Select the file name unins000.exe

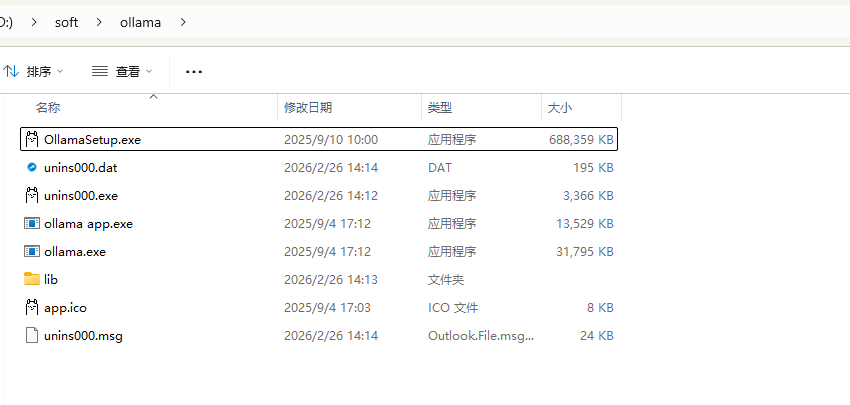pos(81,195)
